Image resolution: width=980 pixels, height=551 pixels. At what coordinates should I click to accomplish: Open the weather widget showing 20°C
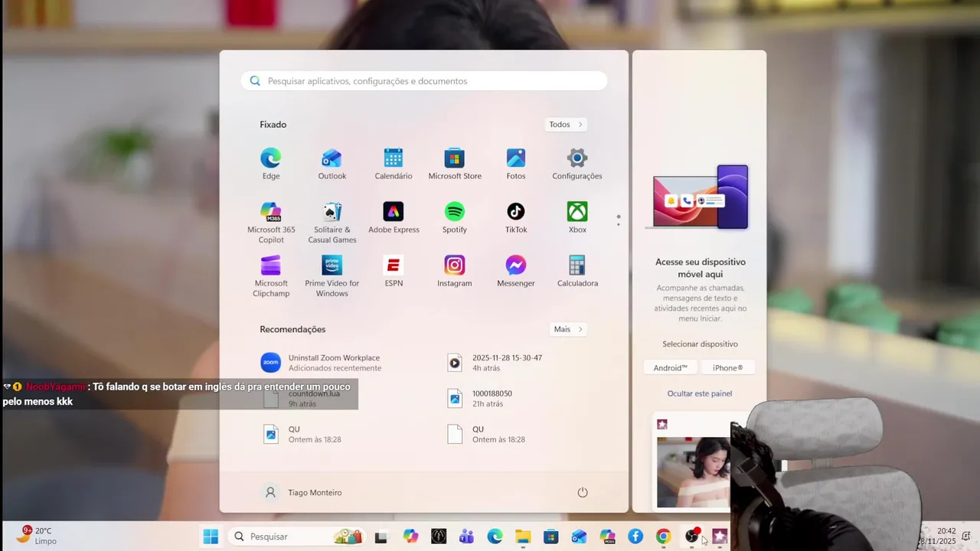tap(37, 536)
